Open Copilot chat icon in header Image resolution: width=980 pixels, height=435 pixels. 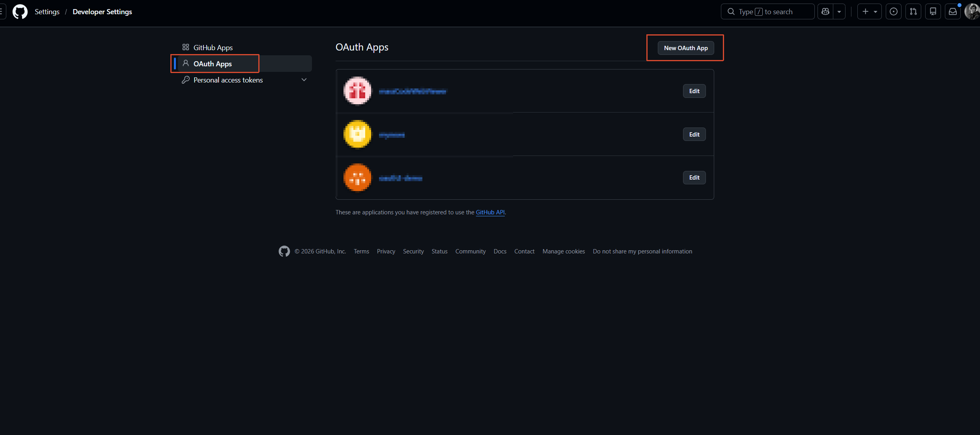[825, 12]
